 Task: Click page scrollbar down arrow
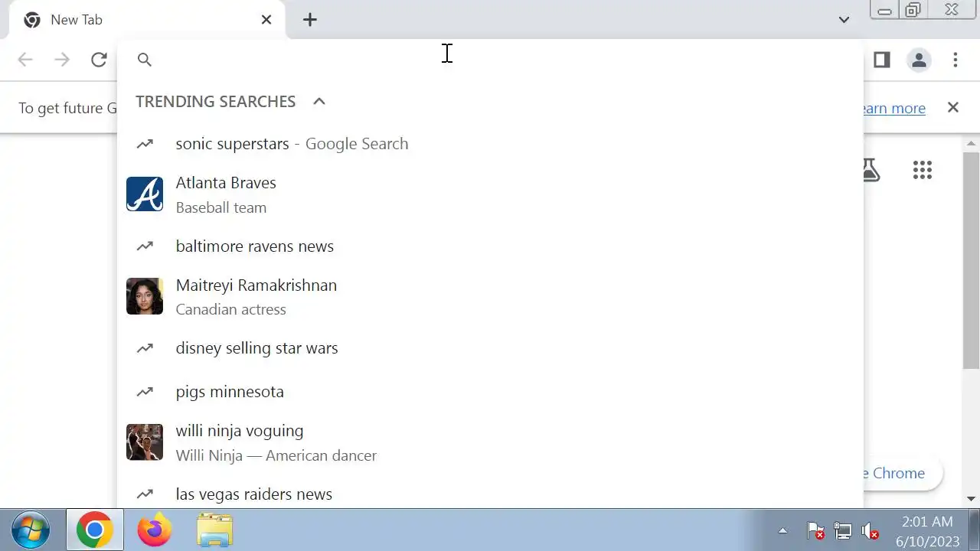(x=972, y=499)
